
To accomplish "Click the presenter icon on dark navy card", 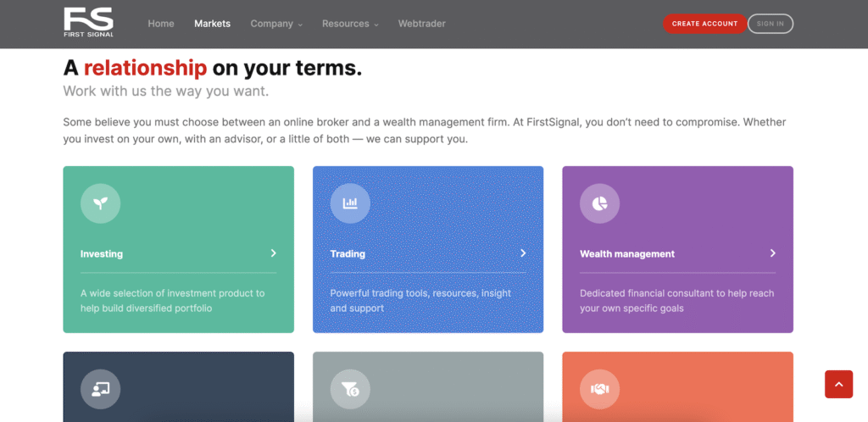I will click(100, 389).
